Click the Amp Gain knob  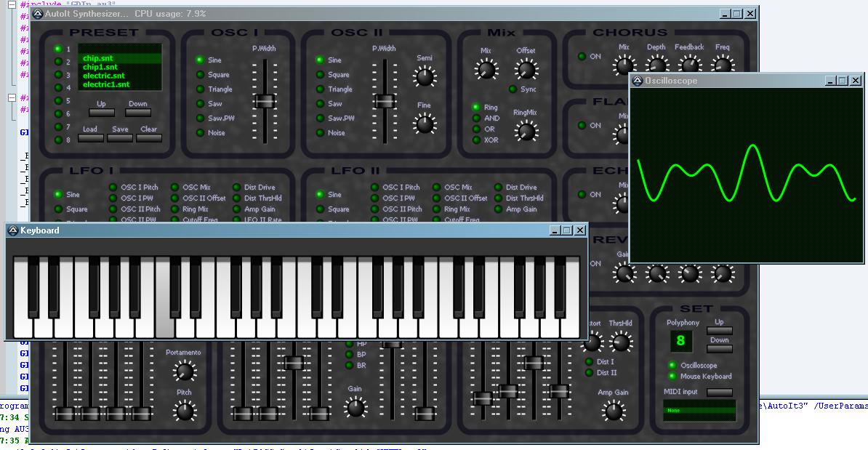(x=614, y=411)
